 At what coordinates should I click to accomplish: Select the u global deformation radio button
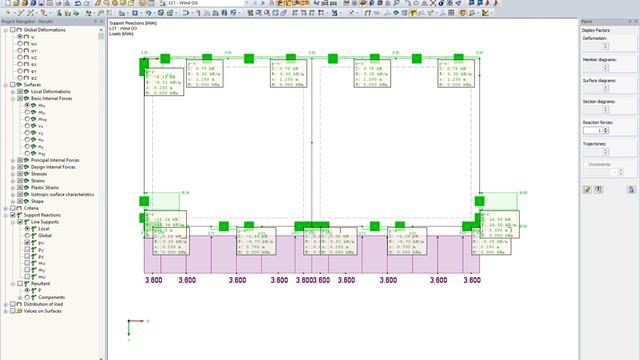(x=20, y=37)
